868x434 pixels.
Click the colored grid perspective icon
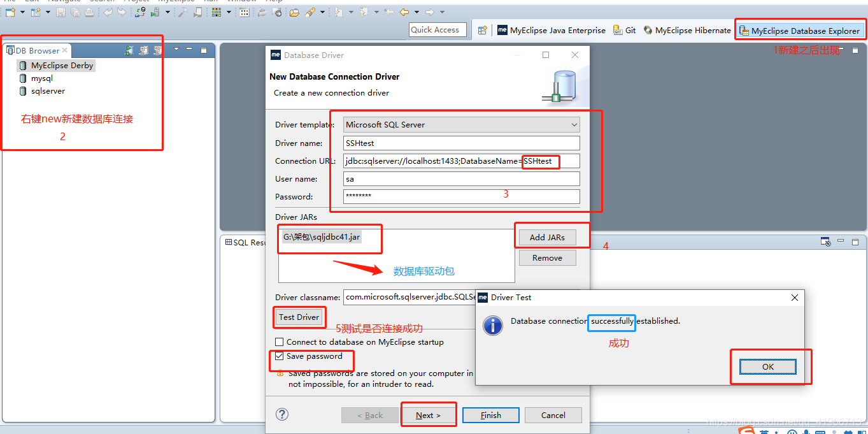click(216, 12)
